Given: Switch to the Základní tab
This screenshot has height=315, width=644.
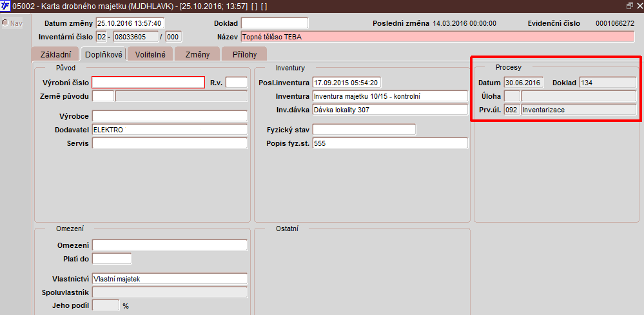Looking at the screenshot, I should pyautogui.click(x=56, y=55).
